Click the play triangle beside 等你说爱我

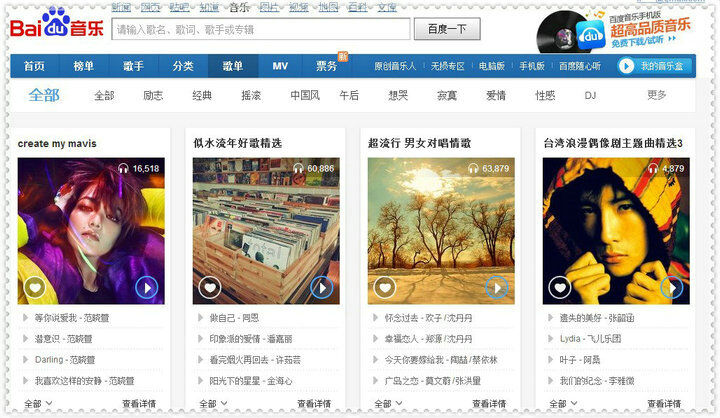click(x=25, y=317)
